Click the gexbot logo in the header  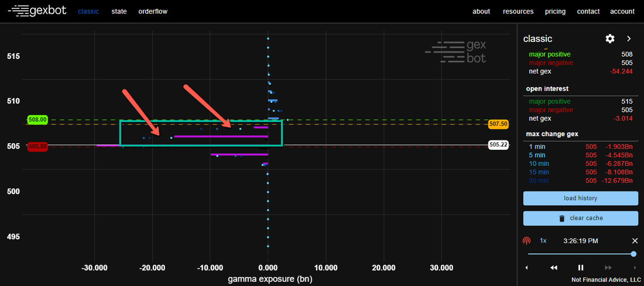point(38,10)
